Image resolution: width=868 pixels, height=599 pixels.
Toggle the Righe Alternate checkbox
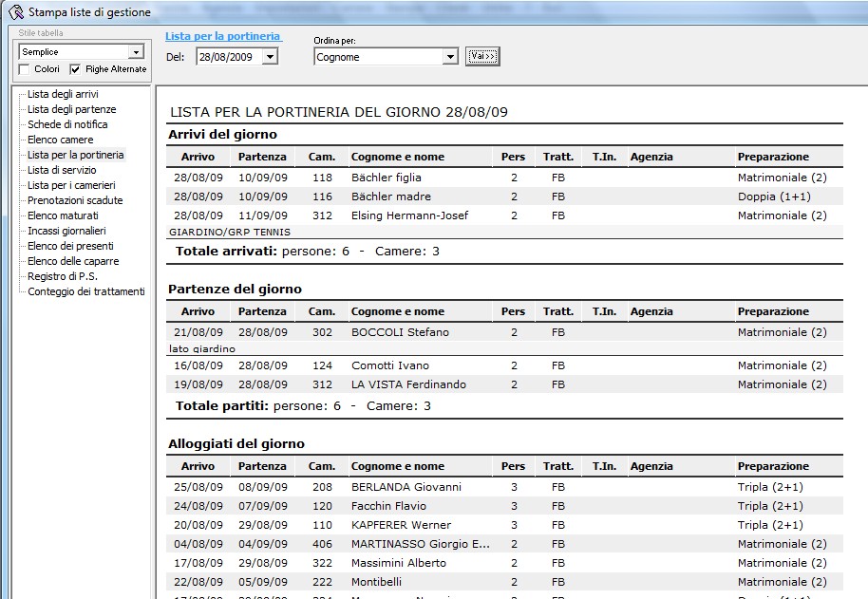75,69
